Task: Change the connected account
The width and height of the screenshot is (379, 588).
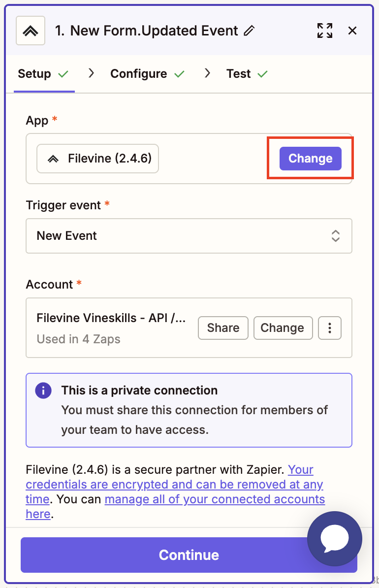Action: pyautogui.click(x=283, y=328)
